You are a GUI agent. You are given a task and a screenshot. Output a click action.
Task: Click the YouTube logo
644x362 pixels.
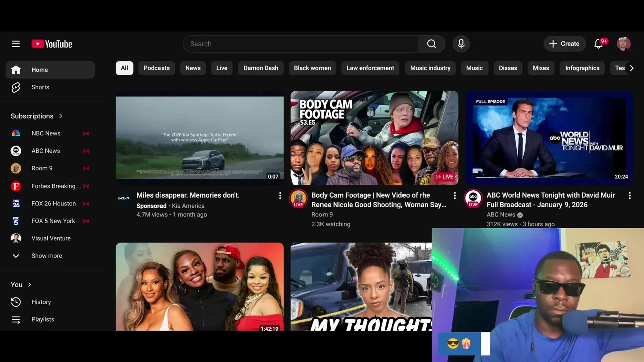point(52,44)
